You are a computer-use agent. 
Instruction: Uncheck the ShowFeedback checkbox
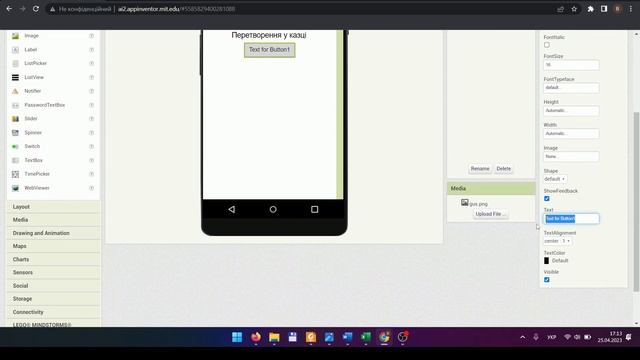coord(547,198)
